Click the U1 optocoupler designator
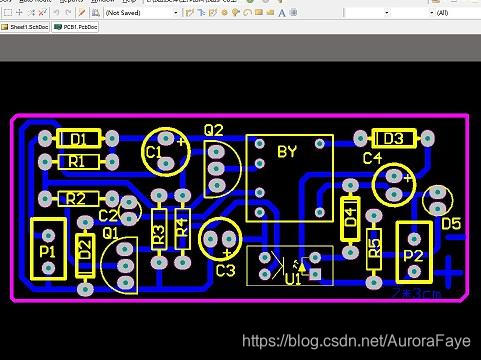 pos(294,279)
